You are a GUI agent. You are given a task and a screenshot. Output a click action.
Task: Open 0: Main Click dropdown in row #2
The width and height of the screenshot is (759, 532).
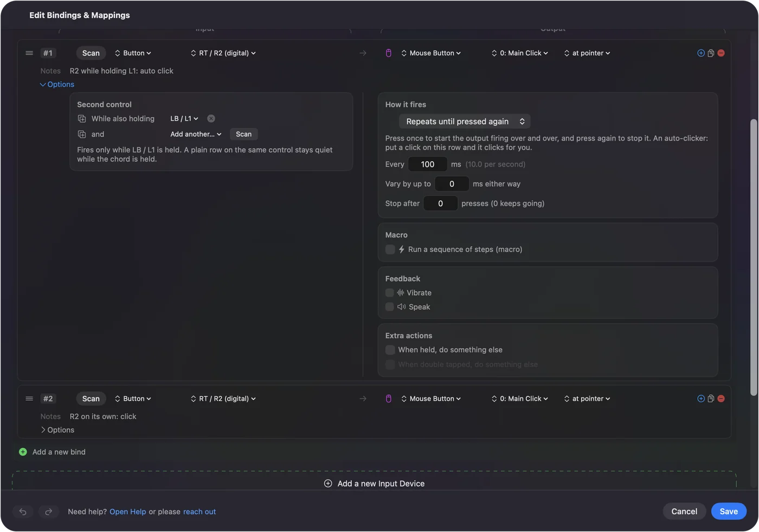click(520, 399)
